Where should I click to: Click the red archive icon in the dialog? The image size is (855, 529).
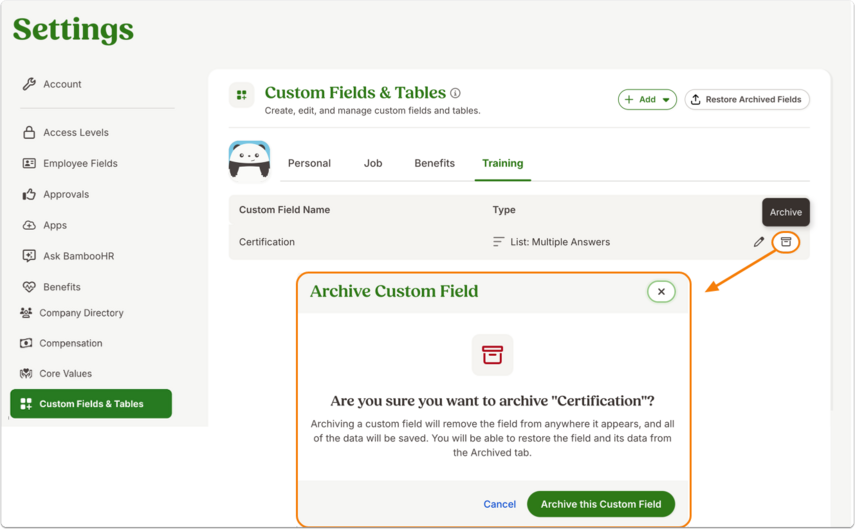tap(492, 355)
